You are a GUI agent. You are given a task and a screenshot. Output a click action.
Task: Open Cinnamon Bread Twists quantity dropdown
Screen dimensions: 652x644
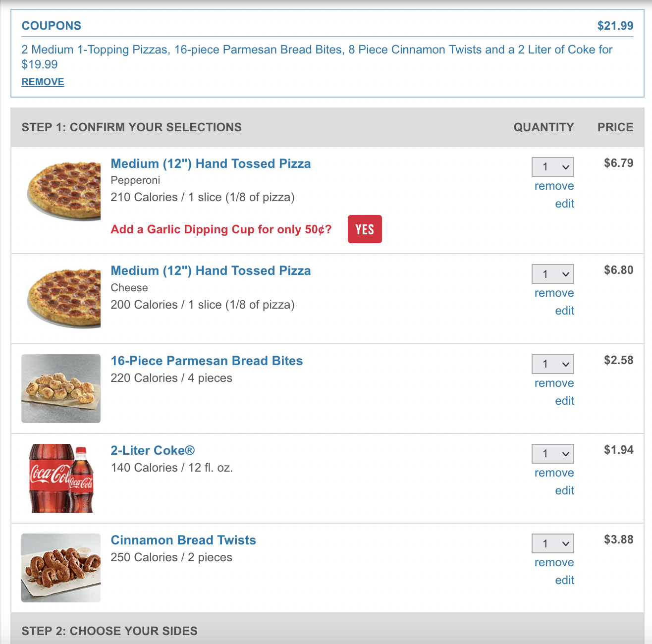552,543
